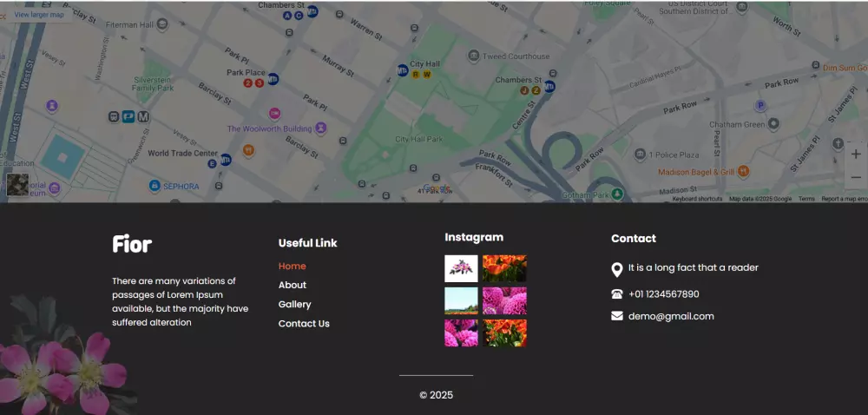Viewport: 868px width, 415px height.
Task: Open the top orange tulips Instagram thumbnail
Action: (504, 268)
